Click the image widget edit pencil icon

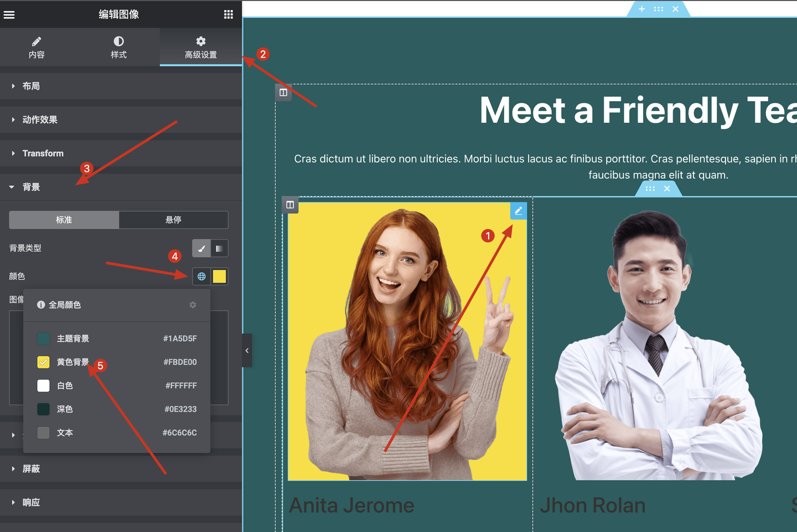(518, 211)
